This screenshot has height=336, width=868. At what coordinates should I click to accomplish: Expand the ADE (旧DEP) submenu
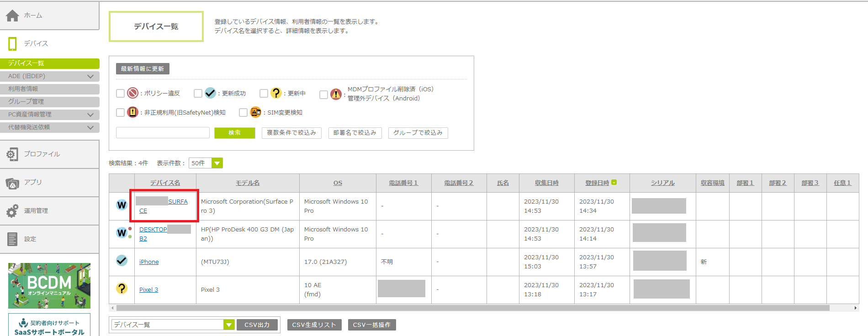pyautogui.click(x=90, y=76)
